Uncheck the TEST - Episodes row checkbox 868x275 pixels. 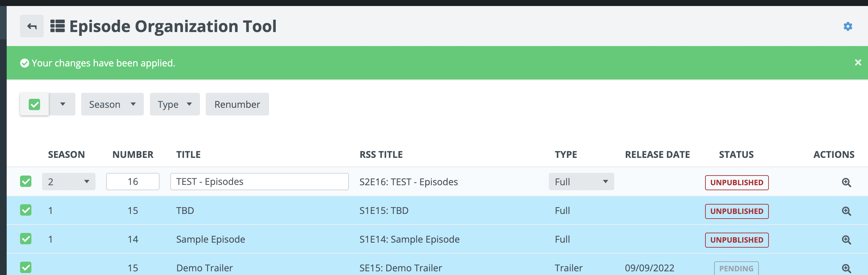pos(26,181)
